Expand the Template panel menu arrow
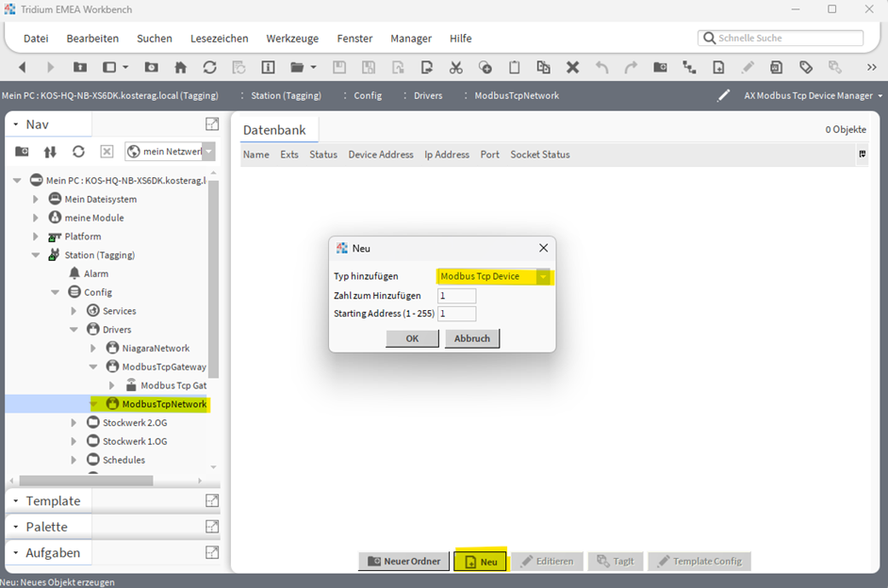Screen dimensions: 888x588 tap(16, 501)
